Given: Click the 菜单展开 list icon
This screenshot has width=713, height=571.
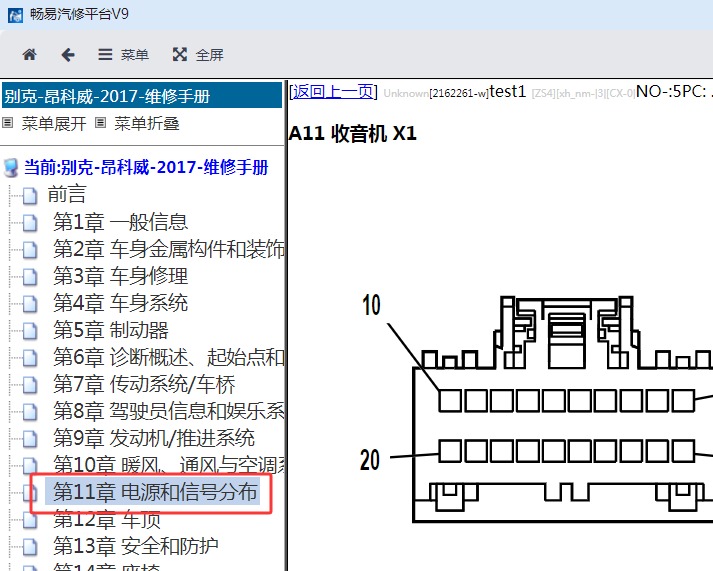Looking at the screenshot, I should pos(8,123).
